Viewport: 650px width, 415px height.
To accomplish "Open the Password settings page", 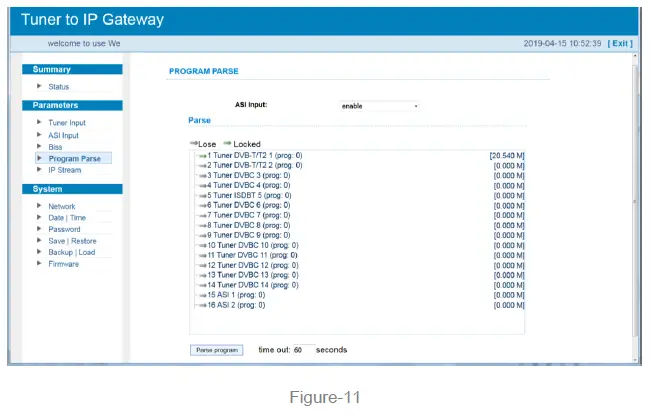I will [64, 229].
